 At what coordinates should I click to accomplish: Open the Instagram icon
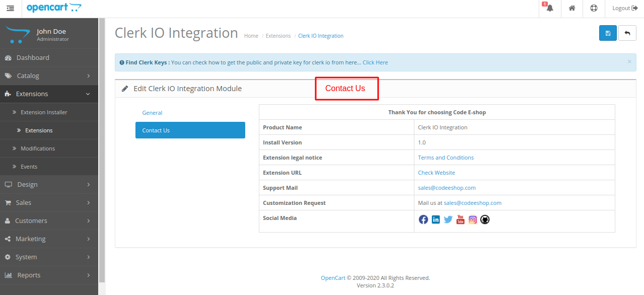[x=472, y=219]
